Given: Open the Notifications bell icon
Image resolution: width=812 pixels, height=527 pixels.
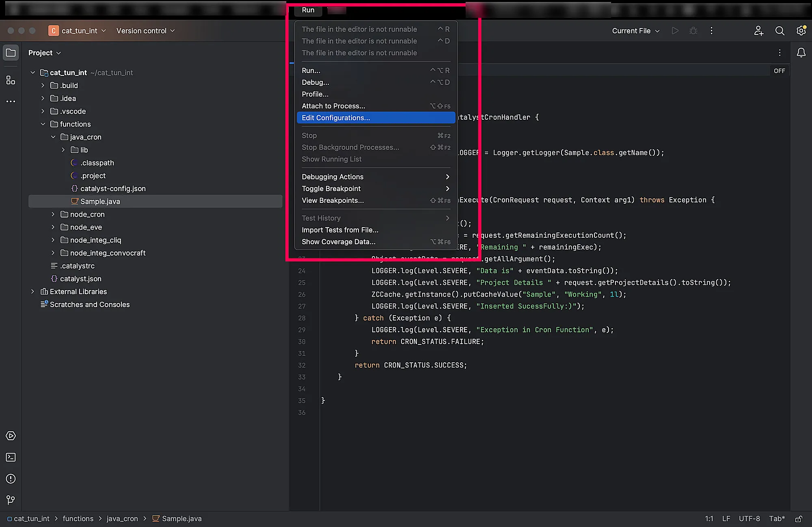Looking at the screenshot, I should (801, 53).
